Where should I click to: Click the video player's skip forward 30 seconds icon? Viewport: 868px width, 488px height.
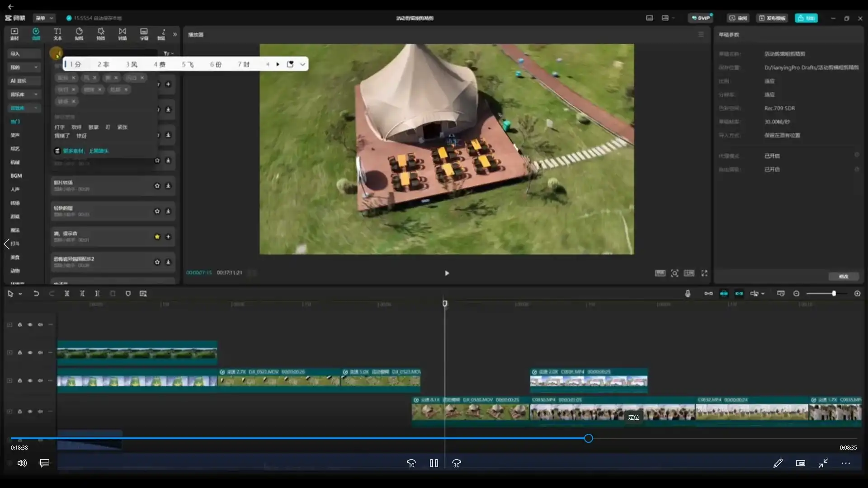tap(457, 464)
